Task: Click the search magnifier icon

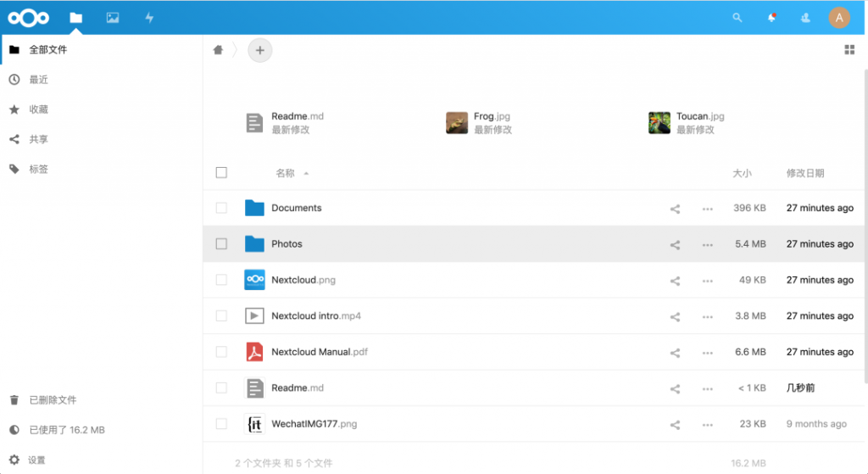Action: point(737,17)
